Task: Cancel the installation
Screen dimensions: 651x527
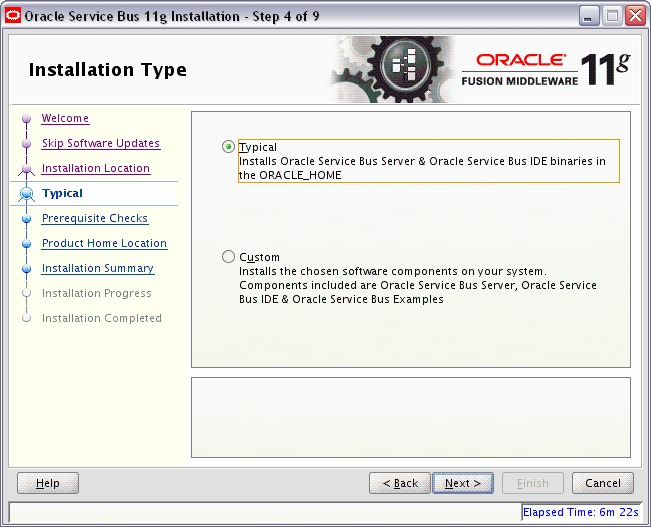Action: point(603,483)
